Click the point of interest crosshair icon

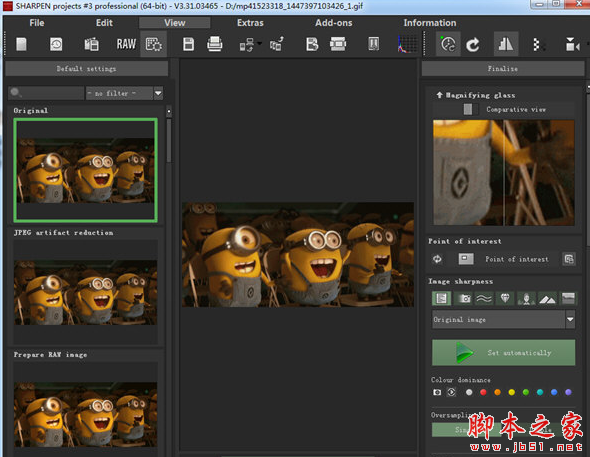coord(437,259)
